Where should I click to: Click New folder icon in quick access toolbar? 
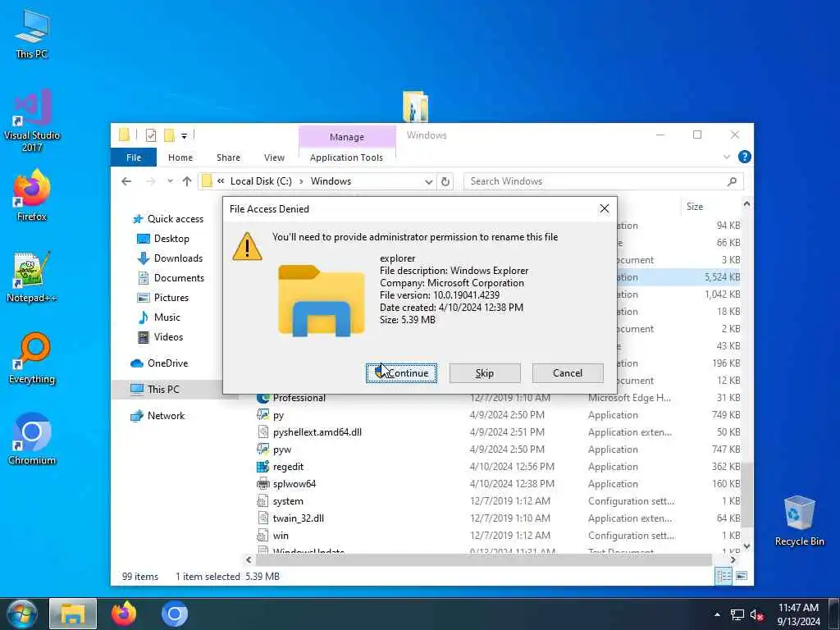point(169,135)
